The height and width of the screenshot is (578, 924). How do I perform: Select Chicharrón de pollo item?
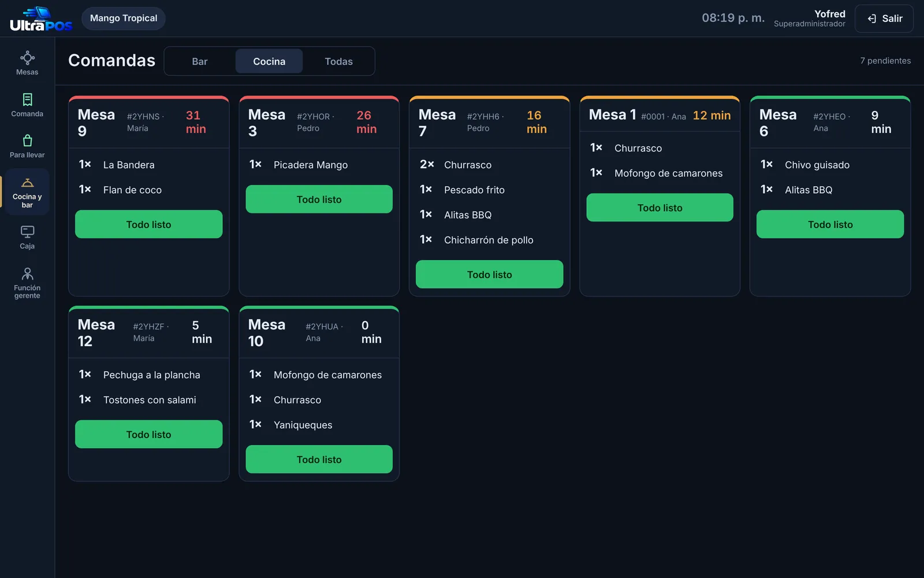[489, 240]
